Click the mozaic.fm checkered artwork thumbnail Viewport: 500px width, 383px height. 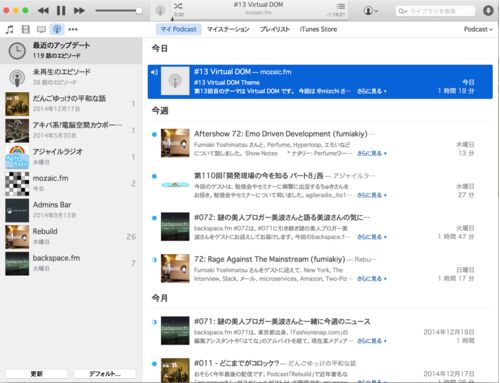point(17,184)
